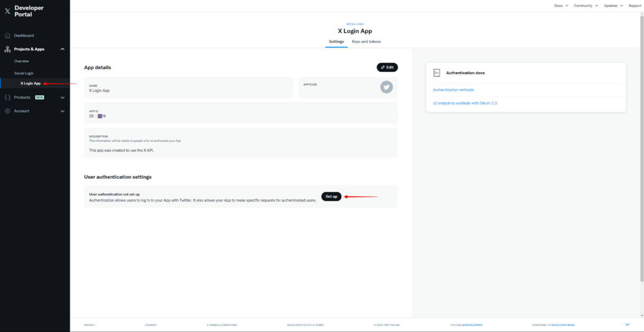Image resolution: width=644 pixels, height=332 pixels.
Task: Collapse the Projects & Apps section
Action: click(62, 49)
